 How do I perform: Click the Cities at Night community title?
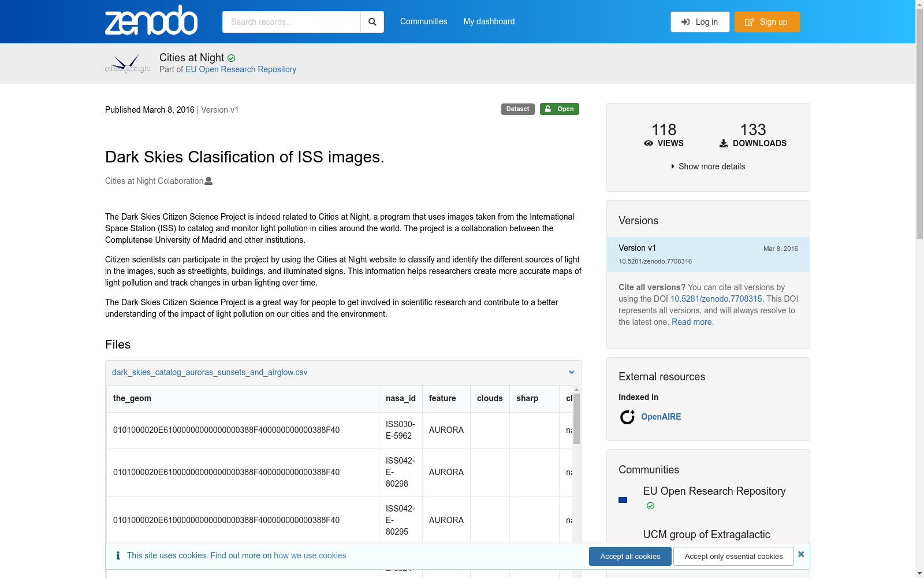pos(192,58)
